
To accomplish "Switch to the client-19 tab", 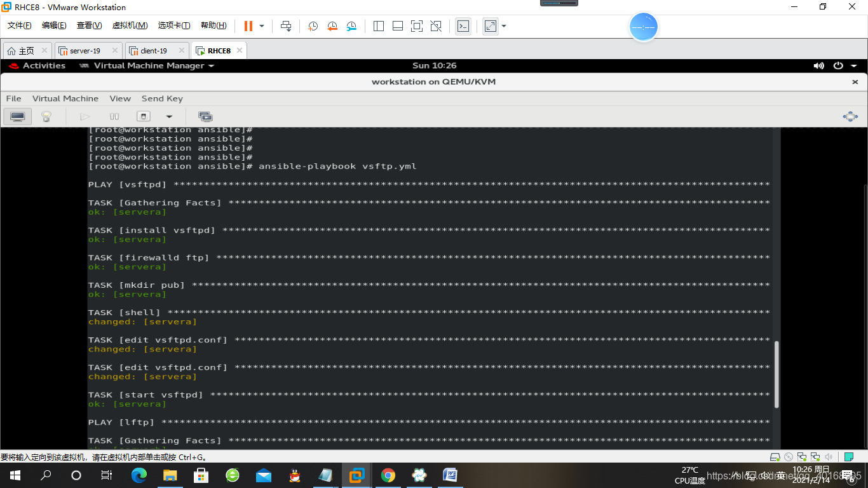I will point(154,51).
